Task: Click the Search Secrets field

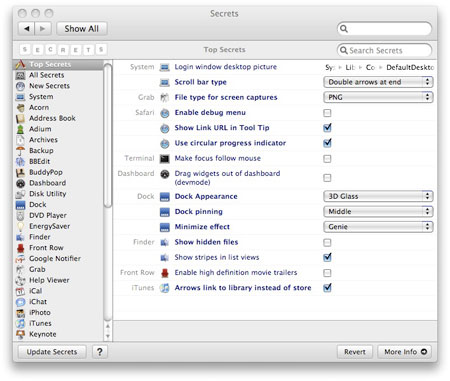Action: pyautogui.click(x=384, y=51)
